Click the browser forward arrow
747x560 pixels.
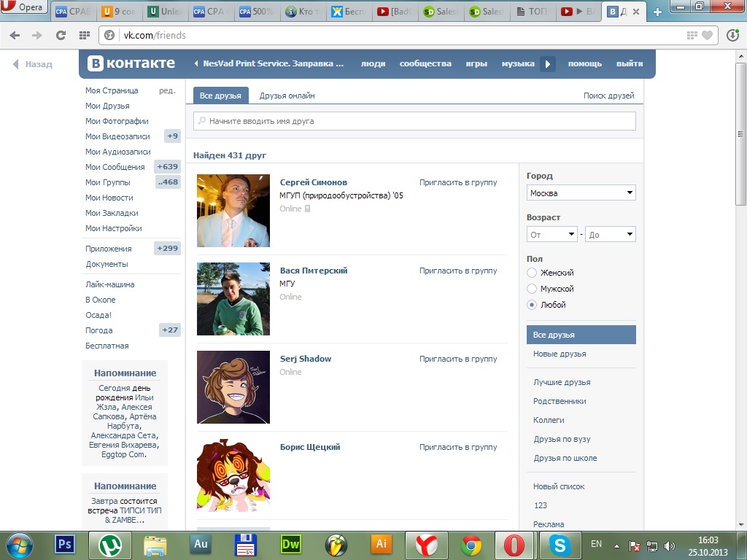(x=36, y=35)
